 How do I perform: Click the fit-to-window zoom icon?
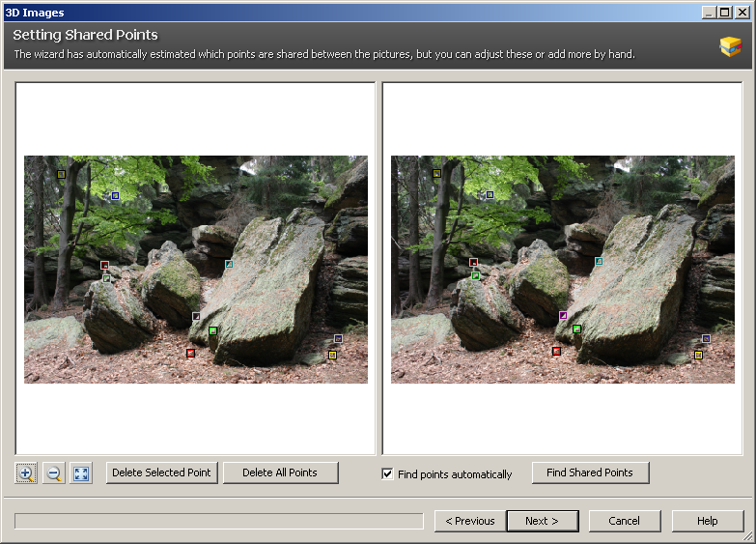point(81,473)
